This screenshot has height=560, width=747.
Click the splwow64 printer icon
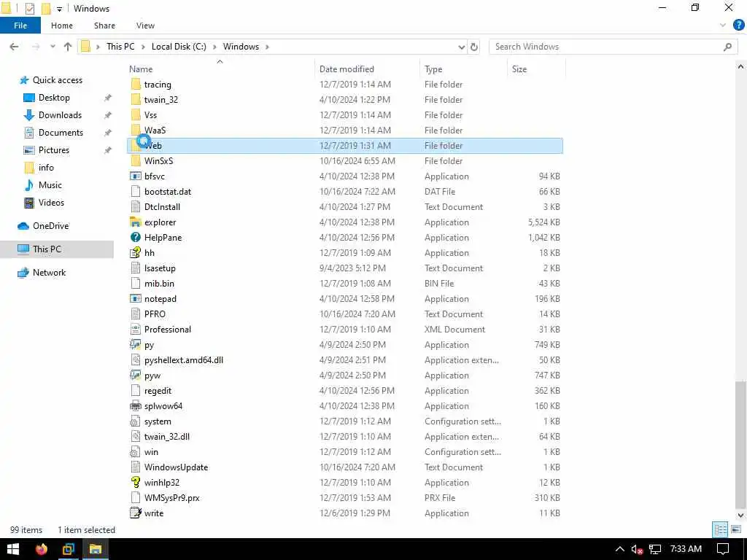tap(136, 406)
